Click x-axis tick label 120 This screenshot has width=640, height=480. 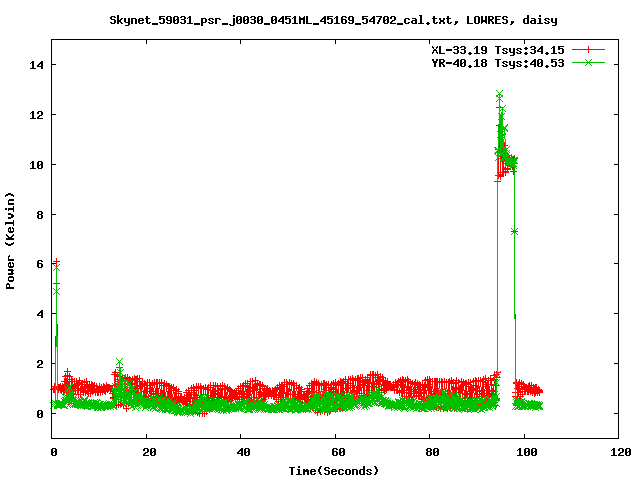point(621,452)
